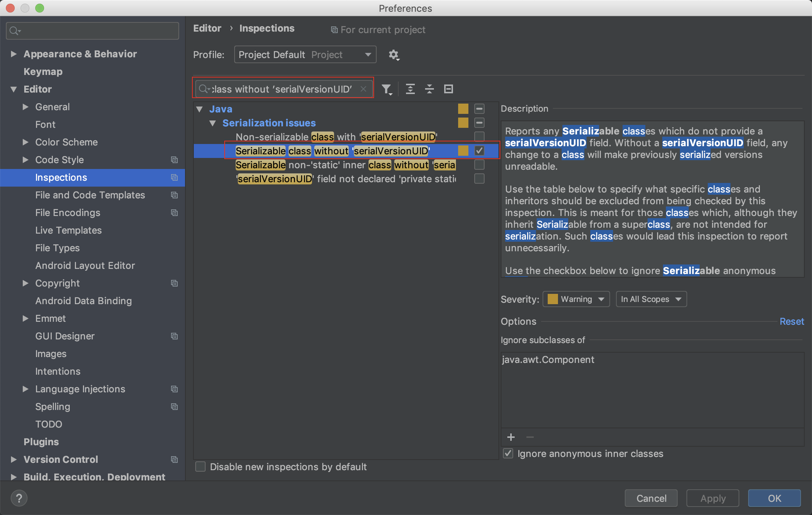Click the Reset options link

pyautogui.click(x=791, y=321)
